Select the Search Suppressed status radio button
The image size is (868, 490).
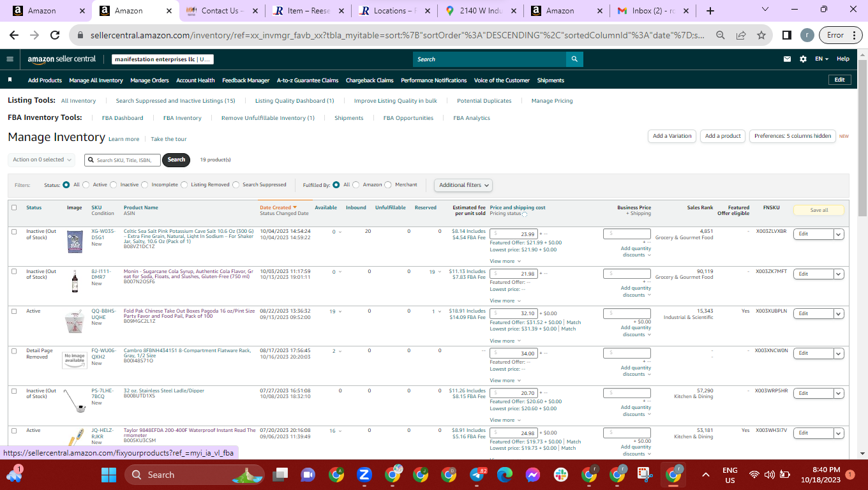(236, 185)
